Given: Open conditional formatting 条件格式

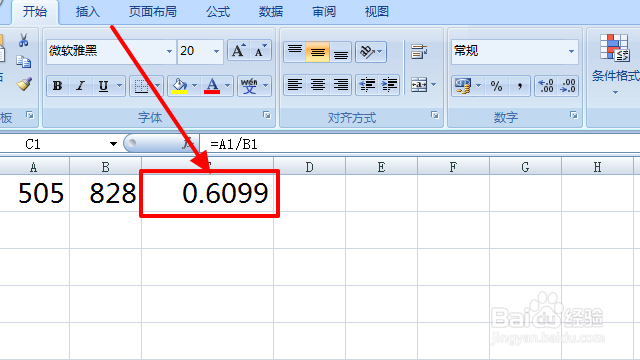Looking at the screenshot, I should coord(615,64).
